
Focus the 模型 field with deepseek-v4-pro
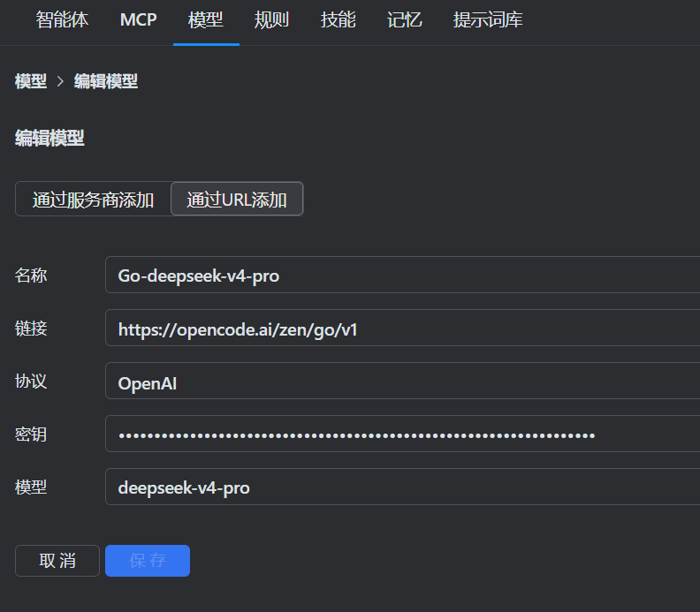[403, 487]
